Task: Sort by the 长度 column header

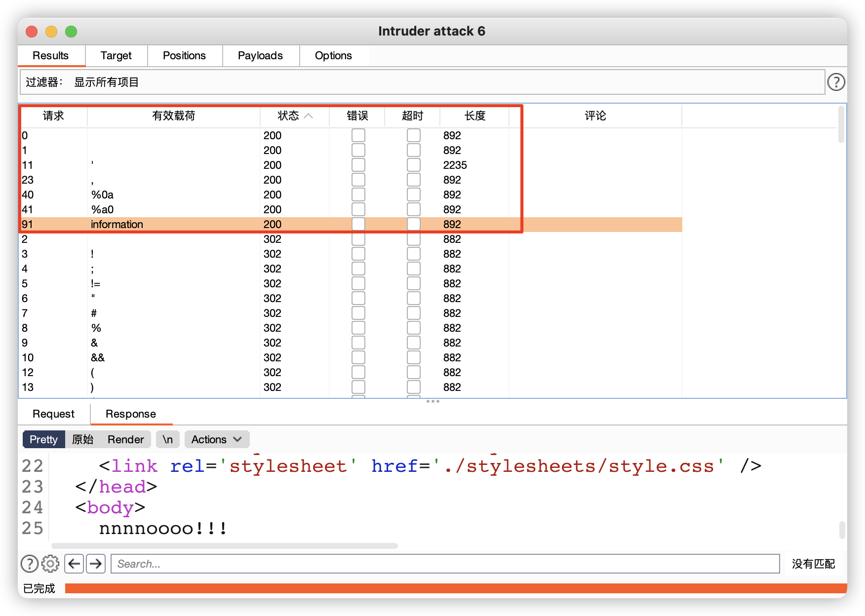Action: click(475, 116)
